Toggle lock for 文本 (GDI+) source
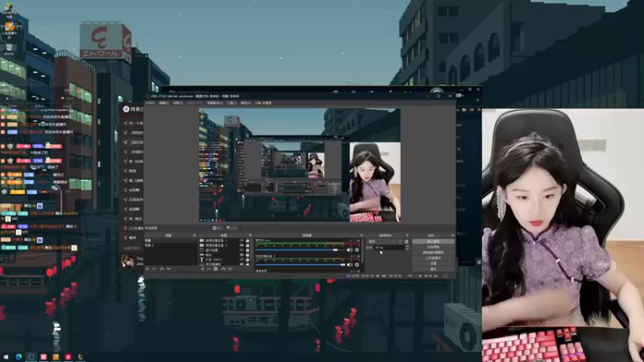 pyautogui.click(x=247, y=259)
